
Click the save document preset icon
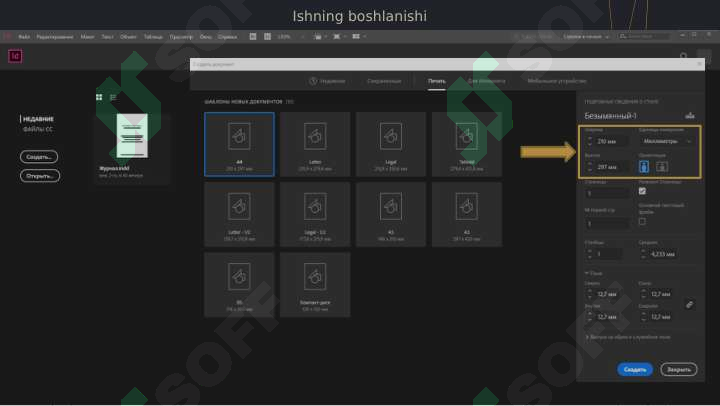pos(690,116)
